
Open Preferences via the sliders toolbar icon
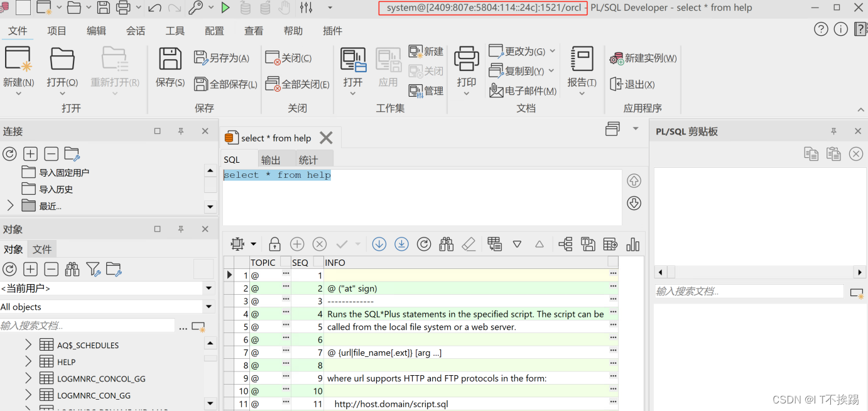coord(306,8)
